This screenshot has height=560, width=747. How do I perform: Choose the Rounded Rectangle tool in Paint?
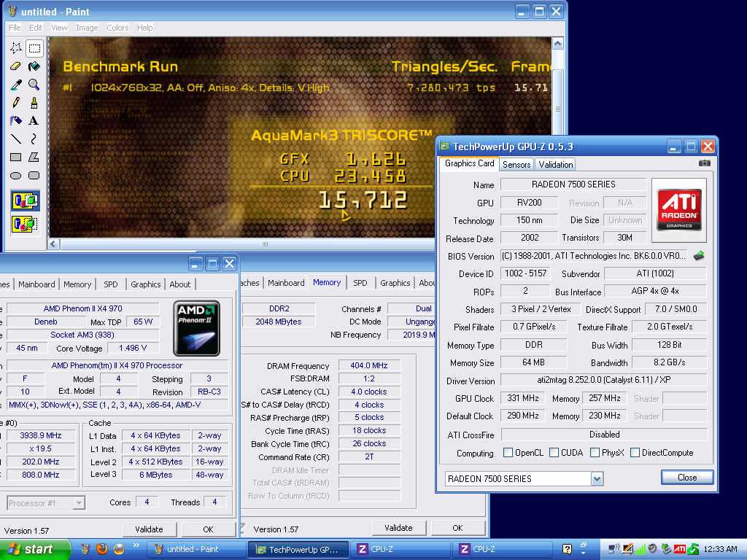click(x=34, y=175)
